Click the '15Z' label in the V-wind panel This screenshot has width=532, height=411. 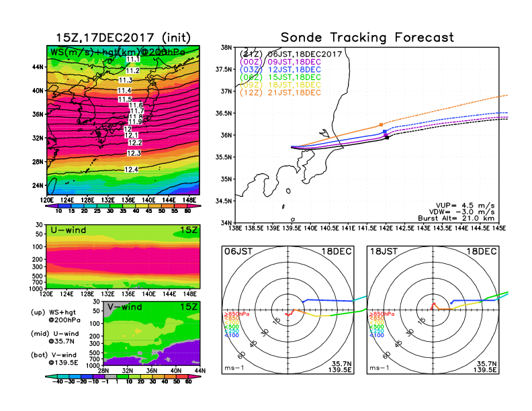tap(189, 307)
